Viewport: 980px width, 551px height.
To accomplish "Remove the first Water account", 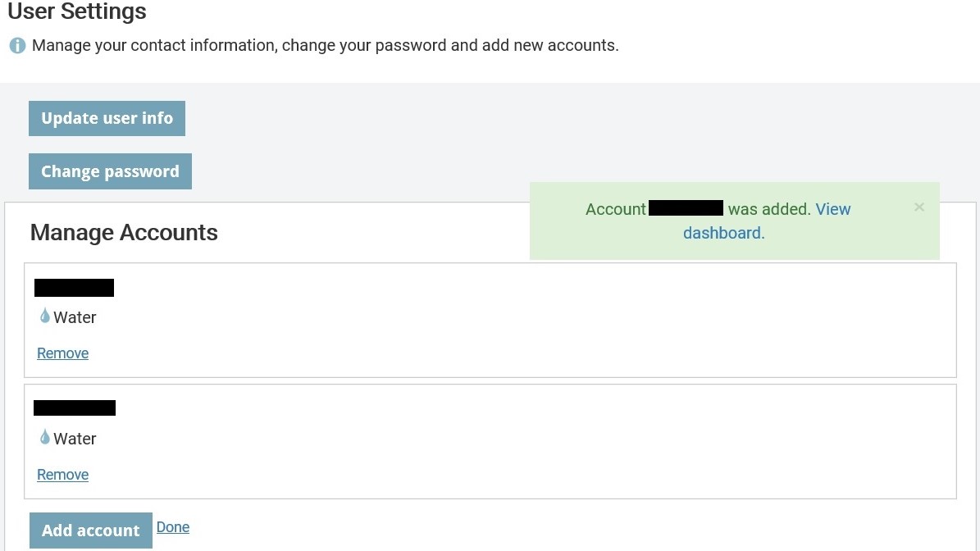I will point(62,353).
